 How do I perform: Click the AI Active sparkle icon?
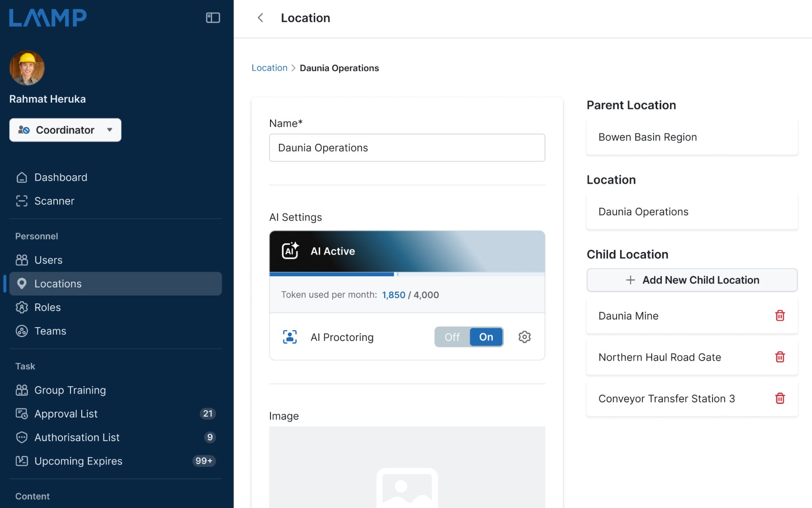click(290, 250)
